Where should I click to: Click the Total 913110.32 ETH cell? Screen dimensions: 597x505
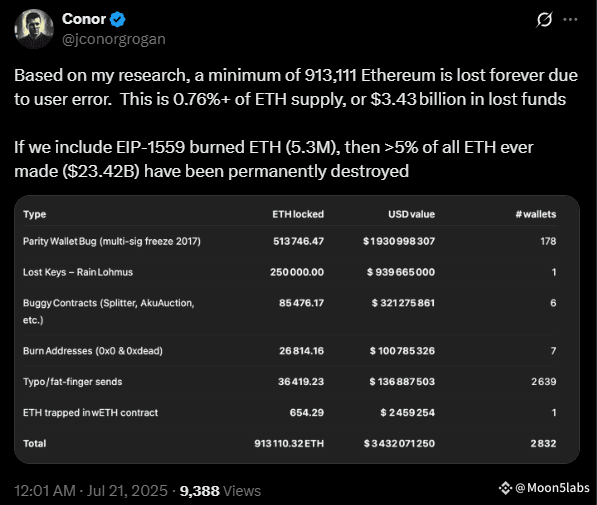289,444
